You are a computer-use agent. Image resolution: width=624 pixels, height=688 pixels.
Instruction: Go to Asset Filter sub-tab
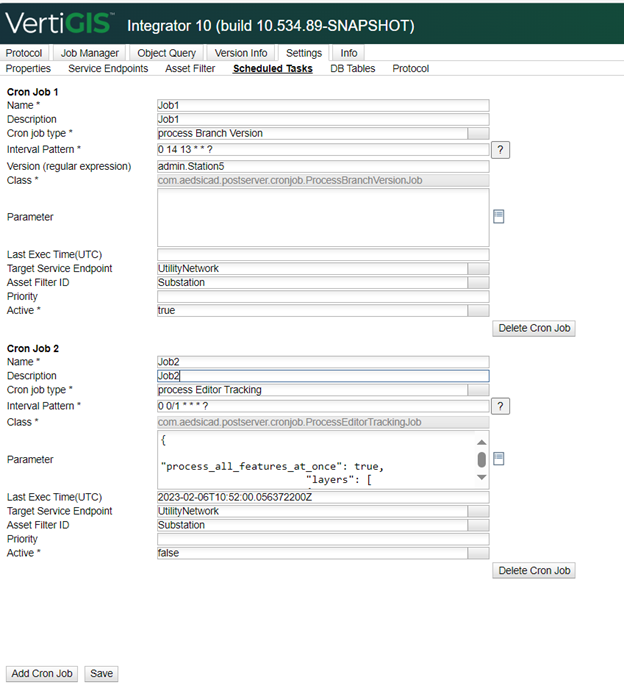190,68
